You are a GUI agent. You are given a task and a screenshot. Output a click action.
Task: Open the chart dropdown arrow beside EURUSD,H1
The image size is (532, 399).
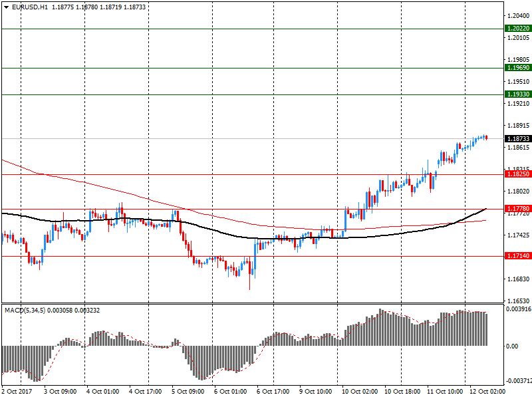coord(7,7)
